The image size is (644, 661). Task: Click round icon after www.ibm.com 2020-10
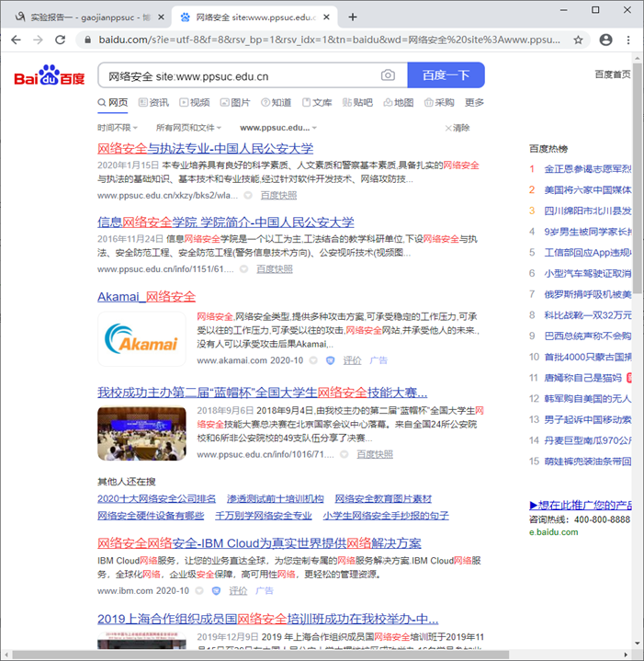(x=199, y=590)
